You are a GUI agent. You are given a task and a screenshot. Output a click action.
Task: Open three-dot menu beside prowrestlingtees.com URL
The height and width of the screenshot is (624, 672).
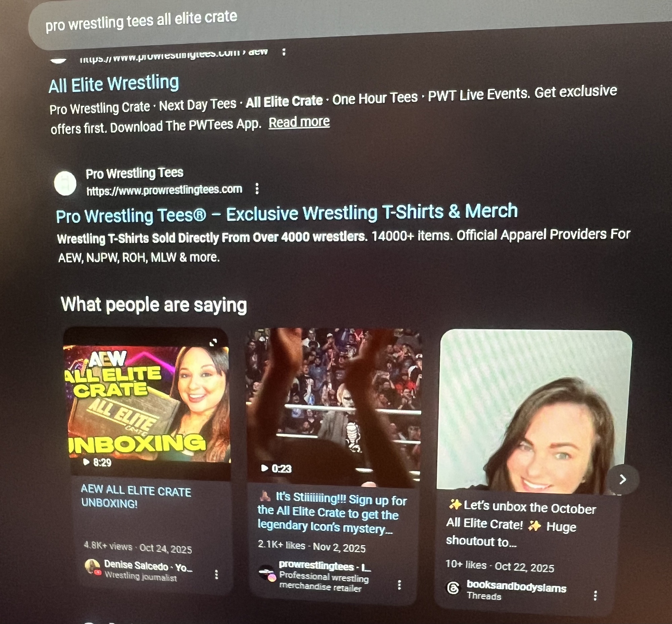tap(257, 189)
